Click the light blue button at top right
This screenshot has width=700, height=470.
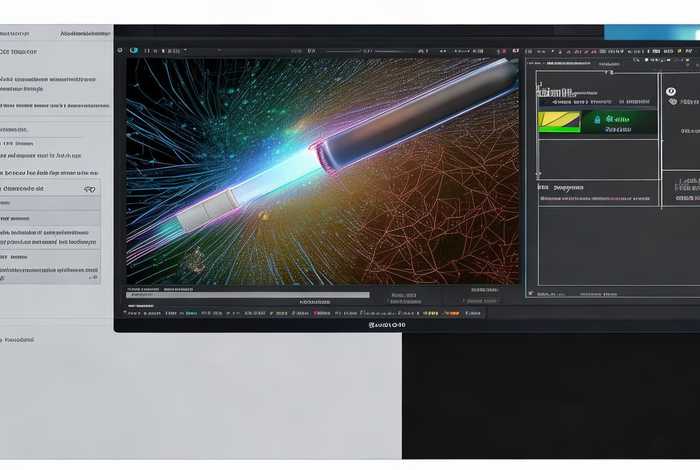click(651, 32)
